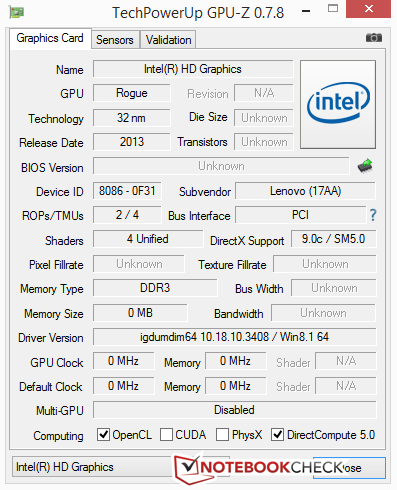Click the Intel vendor logo
The width and height of the screenshot is (397, 490).
click(x=338, y=104)
